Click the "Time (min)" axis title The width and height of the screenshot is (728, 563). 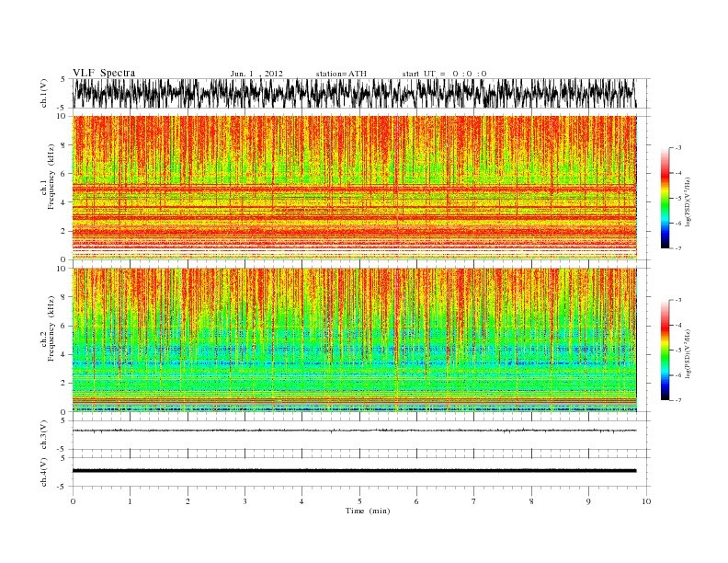[368, 511]
